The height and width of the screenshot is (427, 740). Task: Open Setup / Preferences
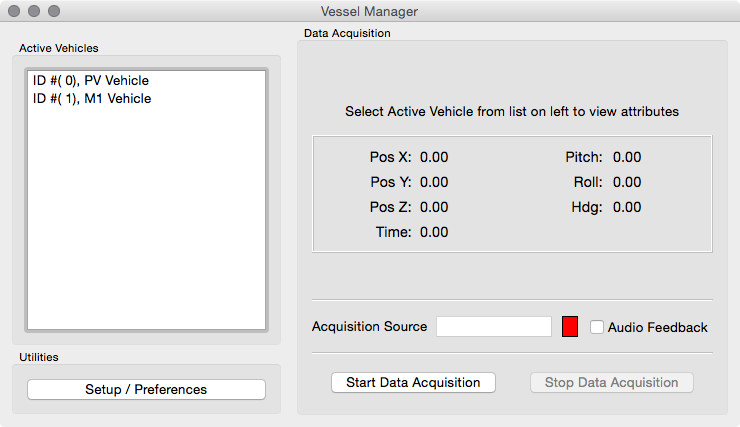(146, 389)
